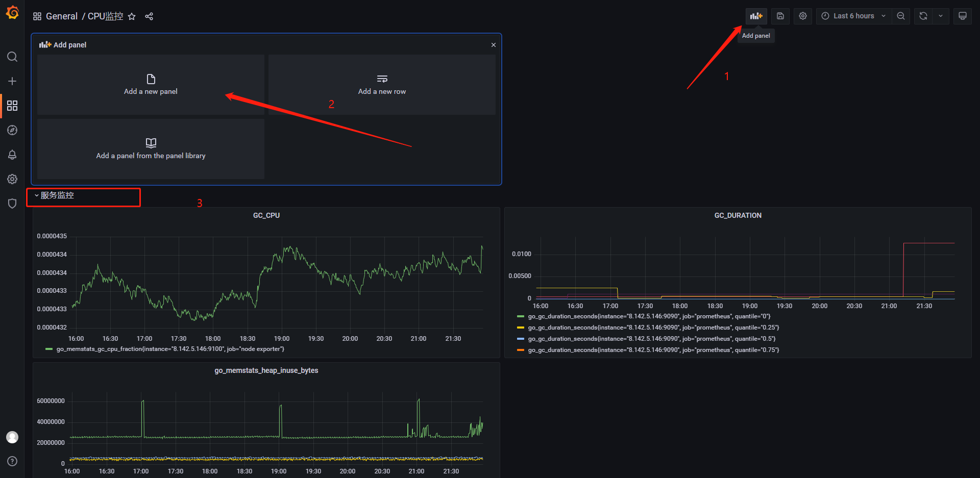Click the Add panel toolbar icon
980x478 pixels.
[x=756, y=16]
